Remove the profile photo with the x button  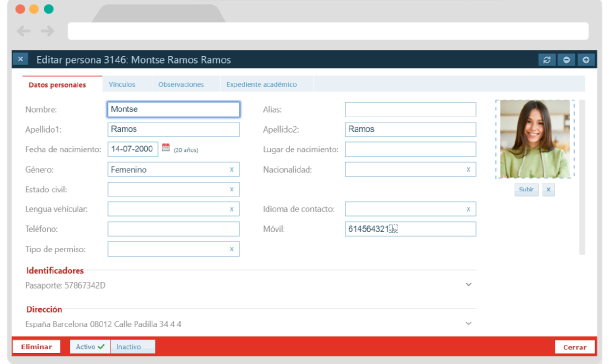pyautogui.click(x=548, y=190)
